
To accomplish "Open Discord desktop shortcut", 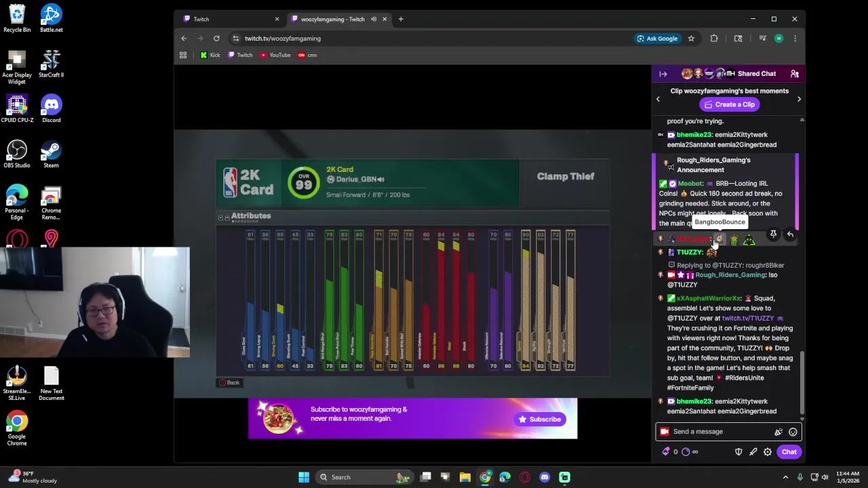I will tap(51, 108).
